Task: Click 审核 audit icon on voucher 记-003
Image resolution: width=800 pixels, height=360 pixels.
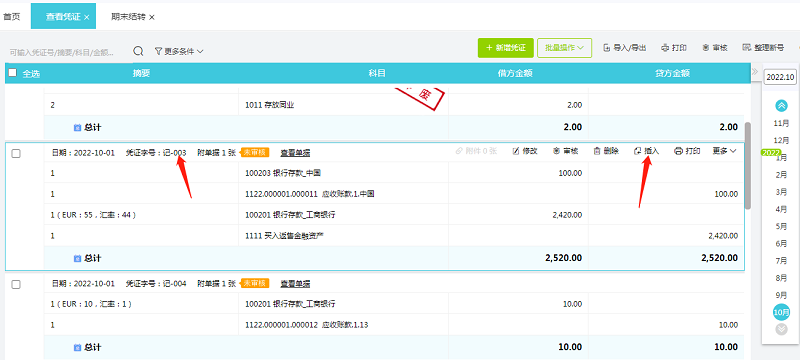Action: [556, 151]
